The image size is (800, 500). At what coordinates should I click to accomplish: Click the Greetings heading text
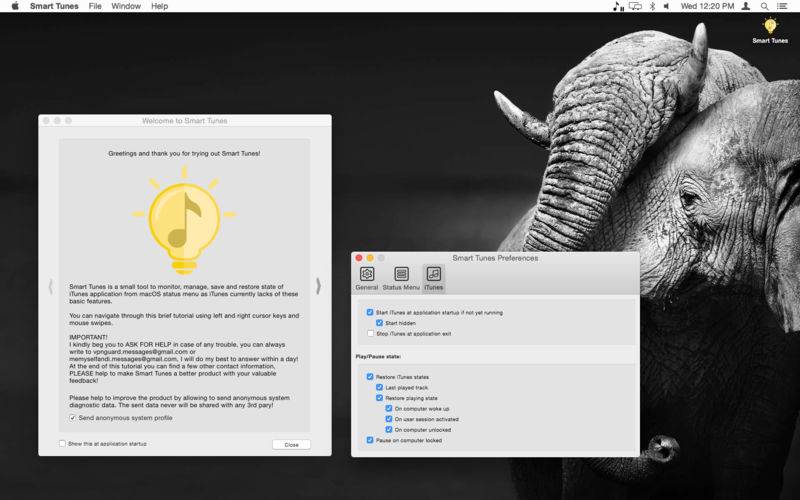[184, 153]
